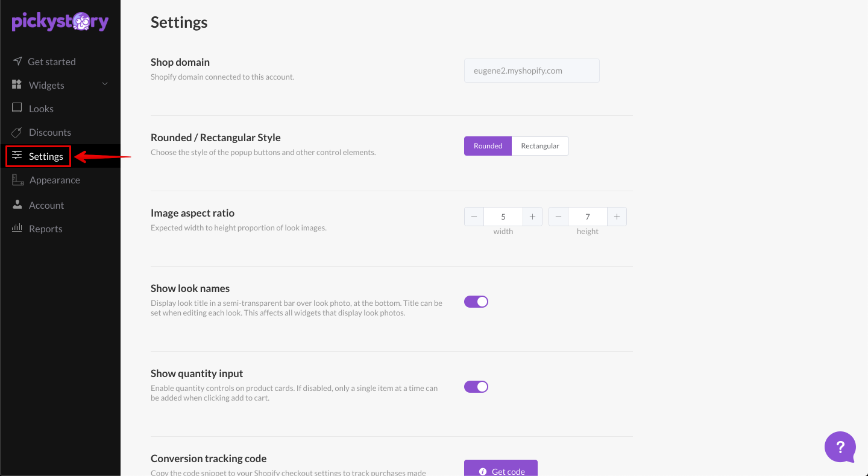Open the purple help chat bubble
Screen dimensions: 868x476
pyautogui.click(x=840, y=447)
